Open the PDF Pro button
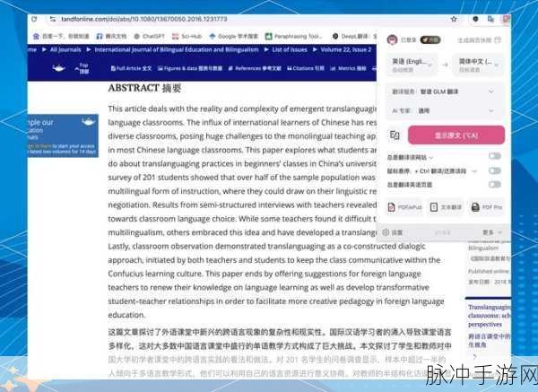This screenshot has width=538, height=392. 487,207
